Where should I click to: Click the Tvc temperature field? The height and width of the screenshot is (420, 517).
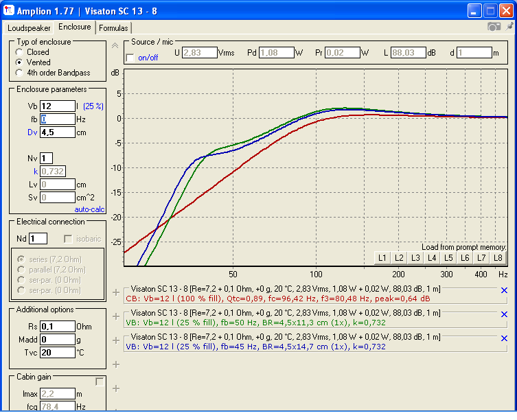58,353
